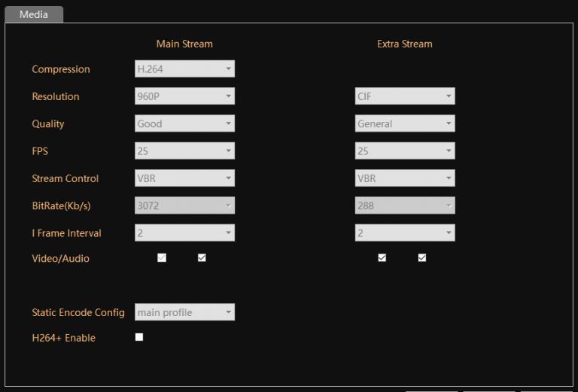The image size is (578, 392).
Task: Open the Extra Stream FPS dropdown
Action: [x=405, y=151]
